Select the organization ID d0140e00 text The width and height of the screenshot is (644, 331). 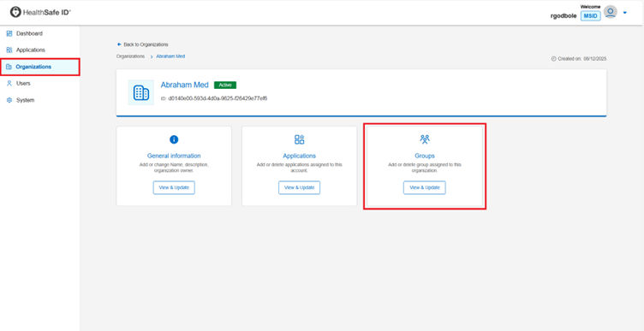click(218, 98)
